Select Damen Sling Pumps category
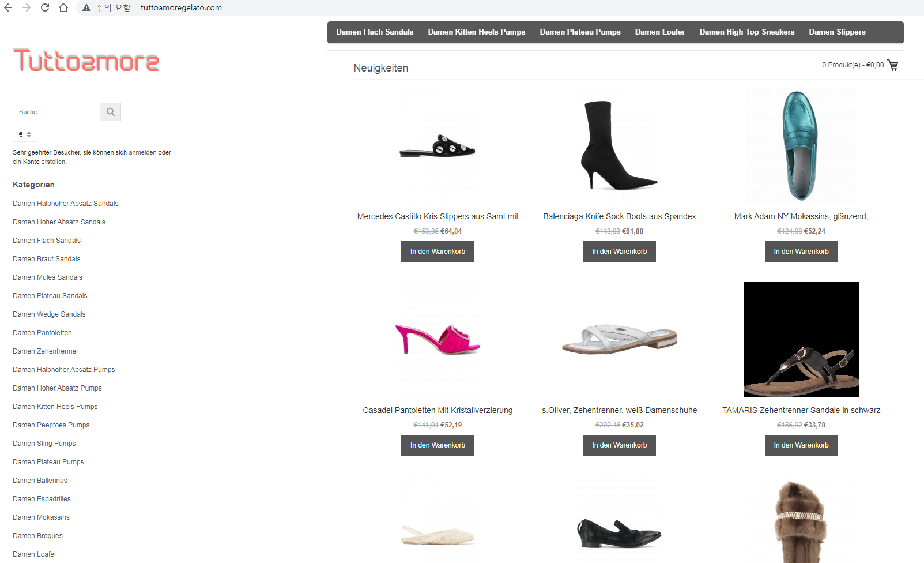Viewport: 924px width, 563px height. (44, 444)
